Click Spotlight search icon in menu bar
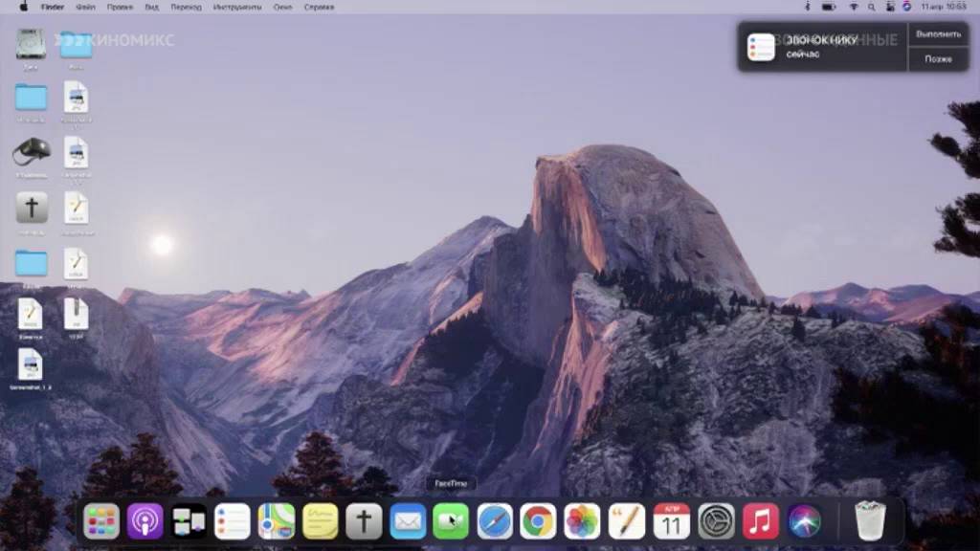 871,7
